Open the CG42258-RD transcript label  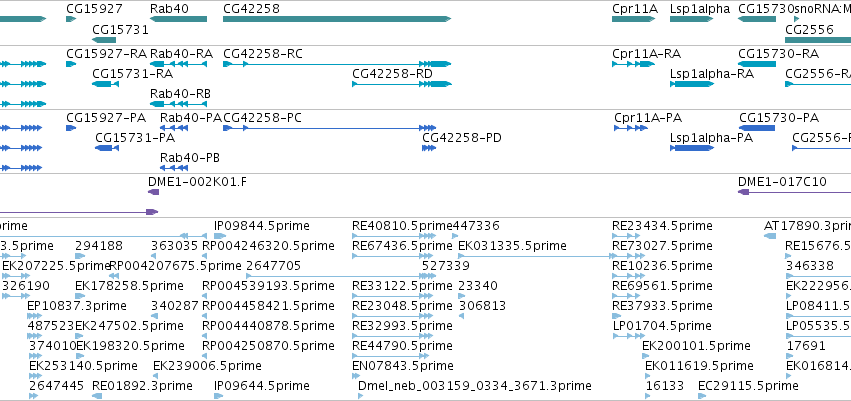click(x=392, y=74)
